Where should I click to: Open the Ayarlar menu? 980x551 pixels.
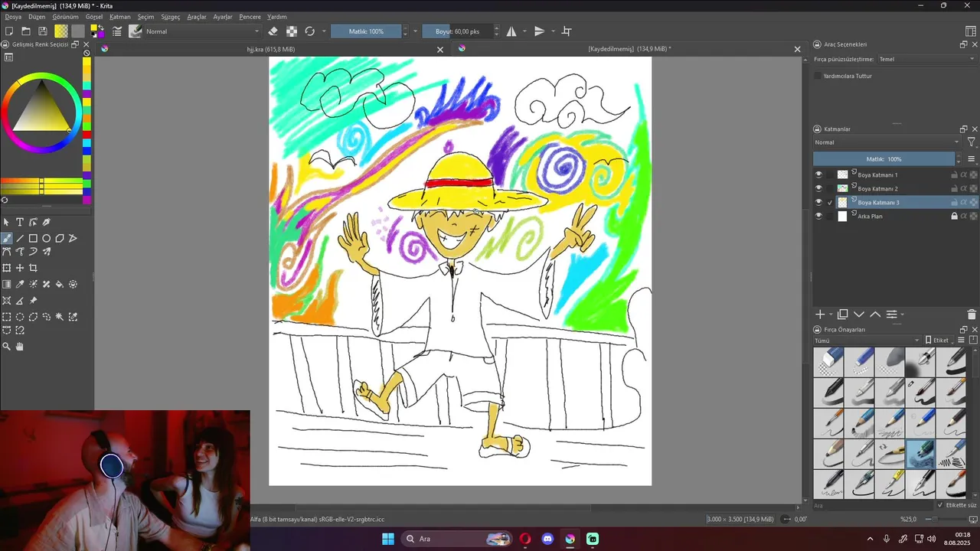[x=223, y=17]
